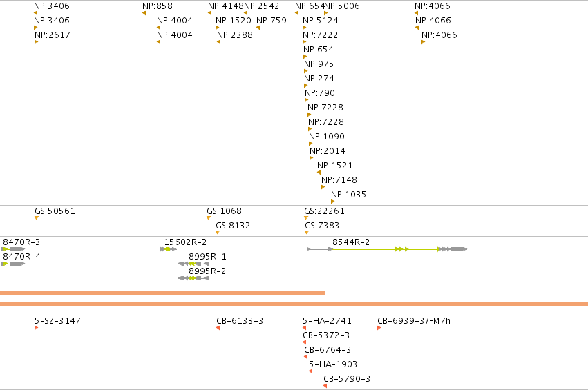Viewport: 588px width, 390px height.
Task: Open the GS:8132 feature label
Action: 233,226
